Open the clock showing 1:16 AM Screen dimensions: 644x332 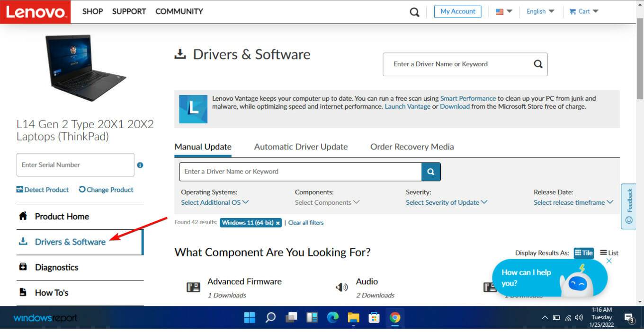[601, 317]
